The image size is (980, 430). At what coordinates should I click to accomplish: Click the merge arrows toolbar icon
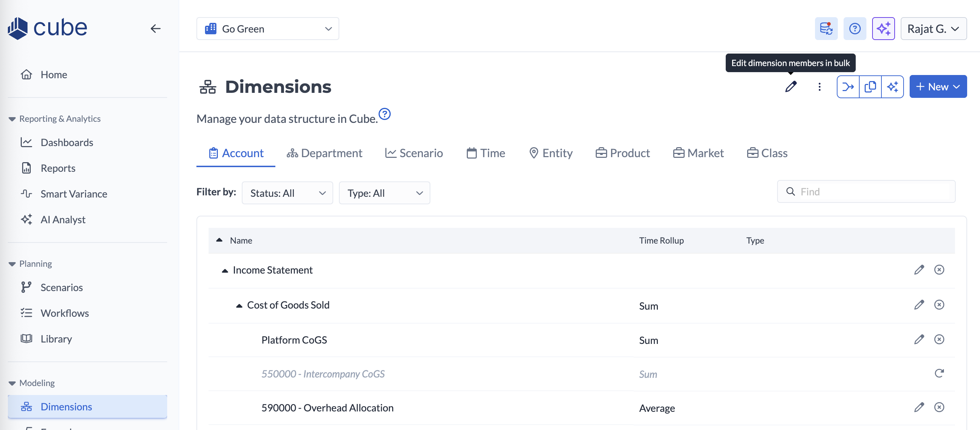pyautogui.click(x=848, y=87)
